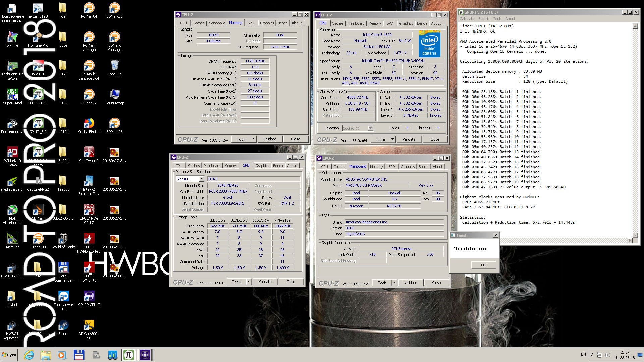Image resolution: width=644 pixels, height=362 pixels.
Task: Open TeamViewer 13 shortcut
Action: coord(63,301)
